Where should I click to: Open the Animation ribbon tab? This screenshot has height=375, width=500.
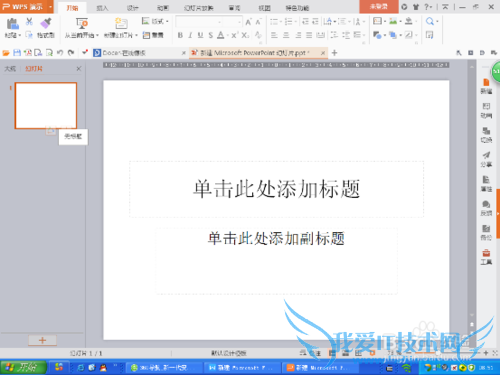pyautogui.click(x=163, y=8)
